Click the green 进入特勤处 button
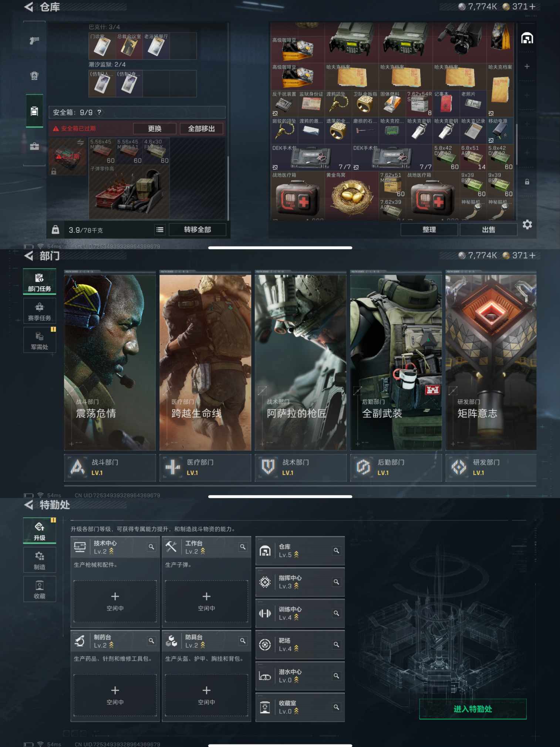 pyautogui.click(x=473, y=709)
